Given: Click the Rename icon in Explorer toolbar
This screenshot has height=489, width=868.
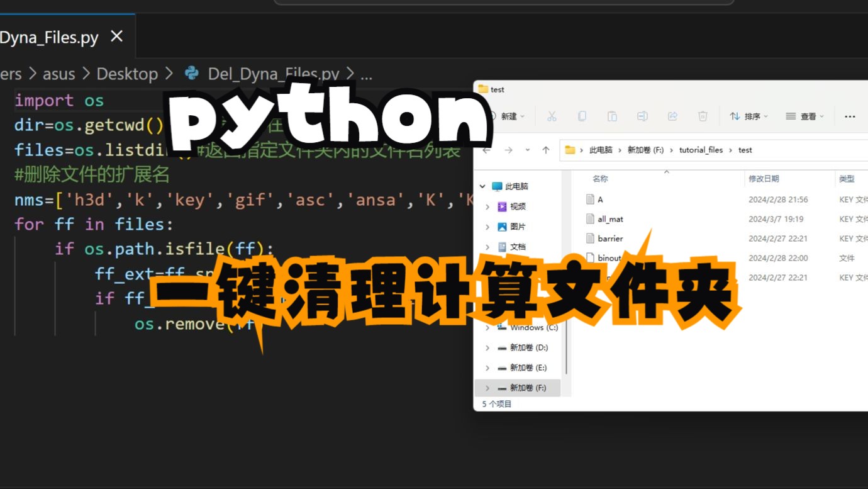Looking at the screenshot, I should (x=642, y=116).
